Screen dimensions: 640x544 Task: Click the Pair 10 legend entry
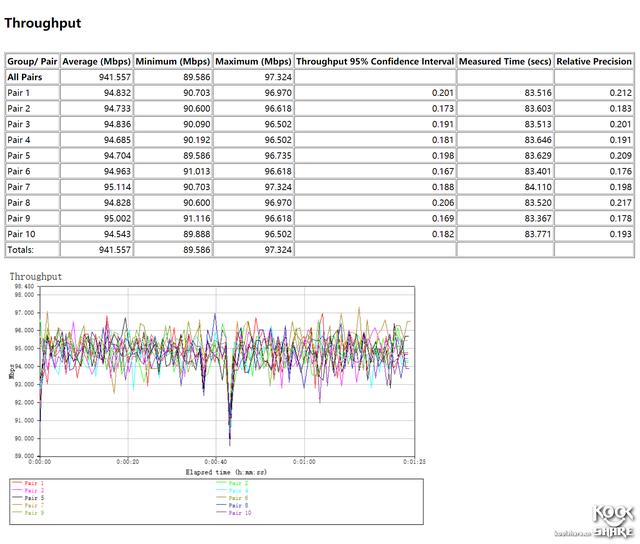(x=240, y=513)
